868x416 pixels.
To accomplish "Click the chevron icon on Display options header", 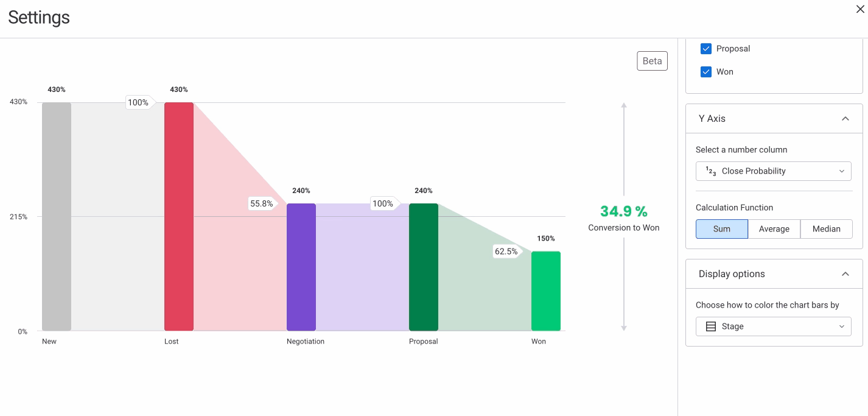I will 845,274.
